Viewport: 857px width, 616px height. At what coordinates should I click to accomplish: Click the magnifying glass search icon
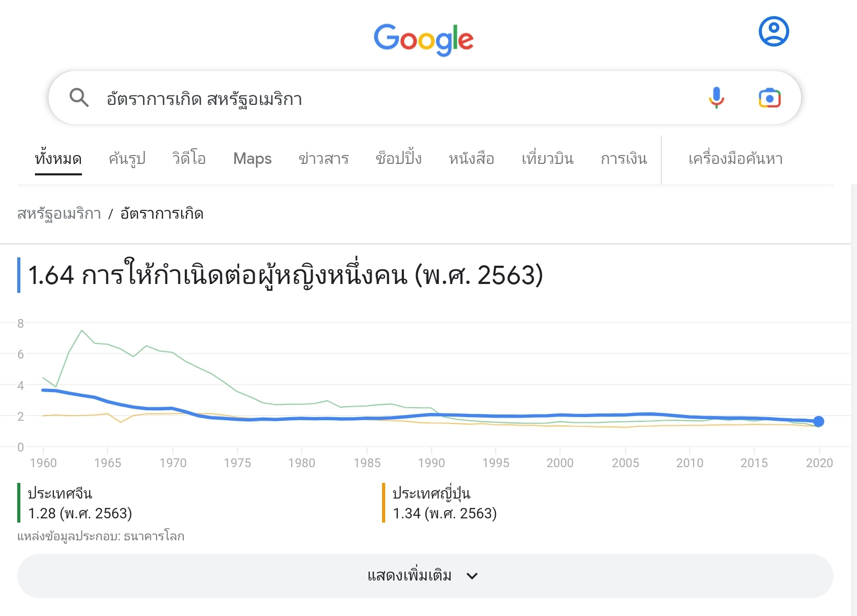click(x=79, y=98)
